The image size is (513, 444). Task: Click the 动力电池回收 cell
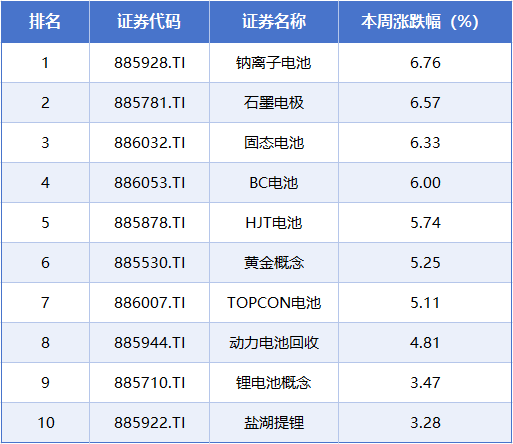274,343
